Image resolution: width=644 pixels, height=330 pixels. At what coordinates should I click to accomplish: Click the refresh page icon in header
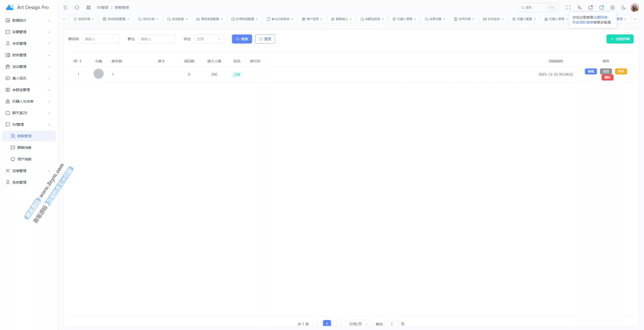pyautogui.click(x=77, y=8)
